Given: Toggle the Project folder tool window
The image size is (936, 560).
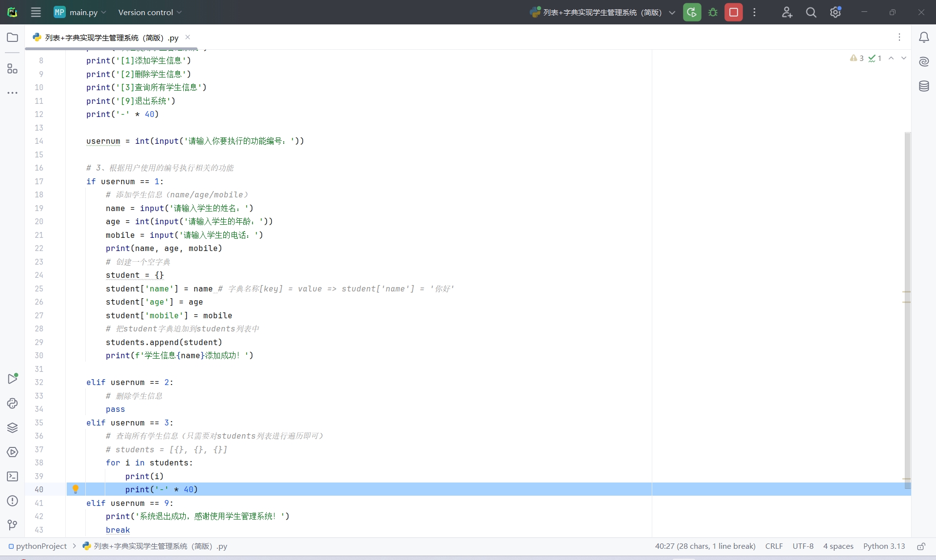Looking at the screenshot, I should coord(13,38).
